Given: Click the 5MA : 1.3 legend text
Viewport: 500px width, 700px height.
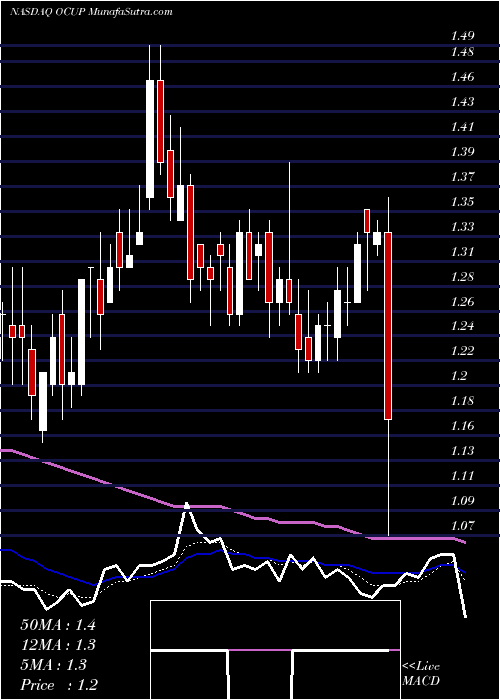Looking at the screenshot, I should 54,665.
